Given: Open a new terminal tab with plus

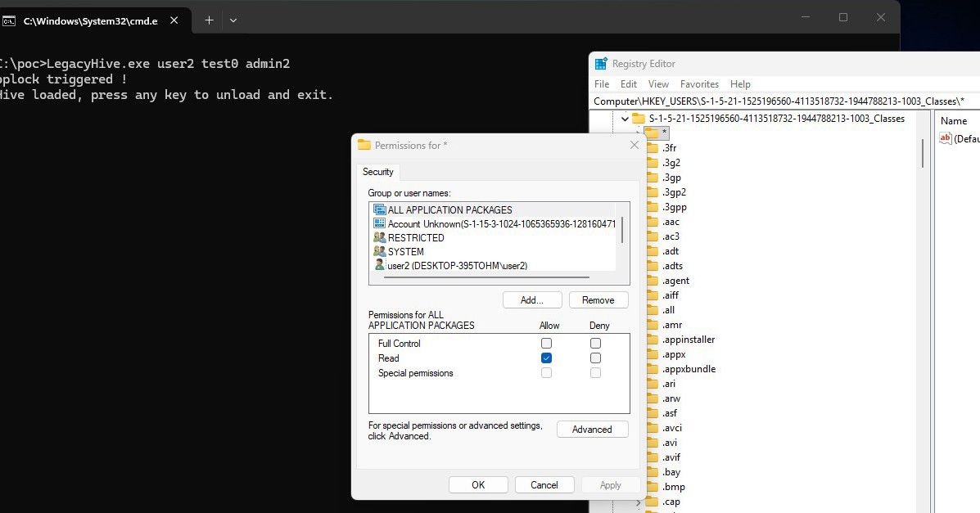Looking at the screenshot, I should coord(209,20).
